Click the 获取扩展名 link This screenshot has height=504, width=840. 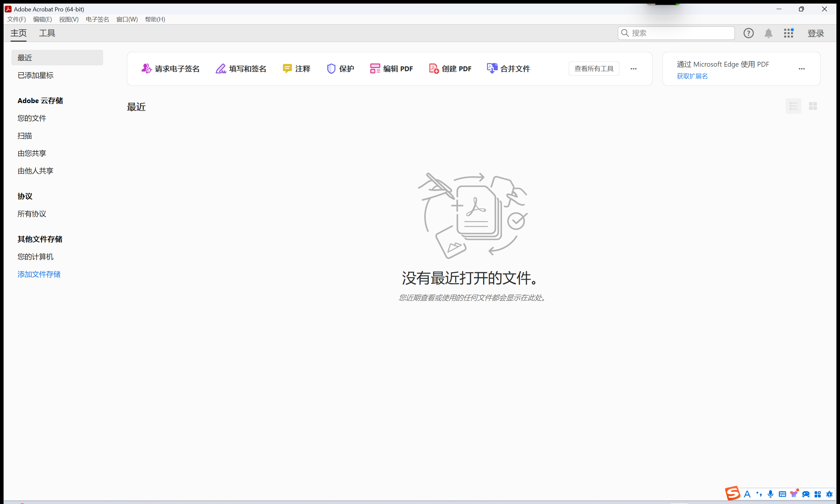pyautogui.click(x=692, y=76)
